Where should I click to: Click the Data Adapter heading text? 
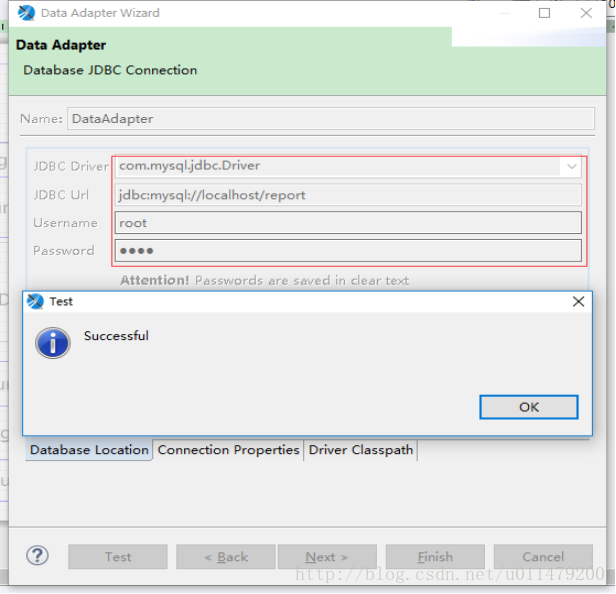[x=61, y=45]
